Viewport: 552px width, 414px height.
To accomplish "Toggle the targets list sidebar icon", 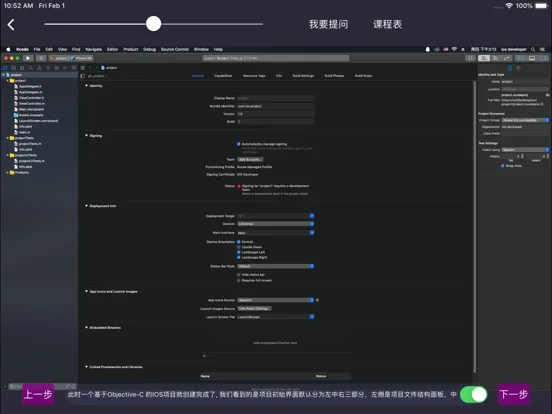I will coord(83,76).
